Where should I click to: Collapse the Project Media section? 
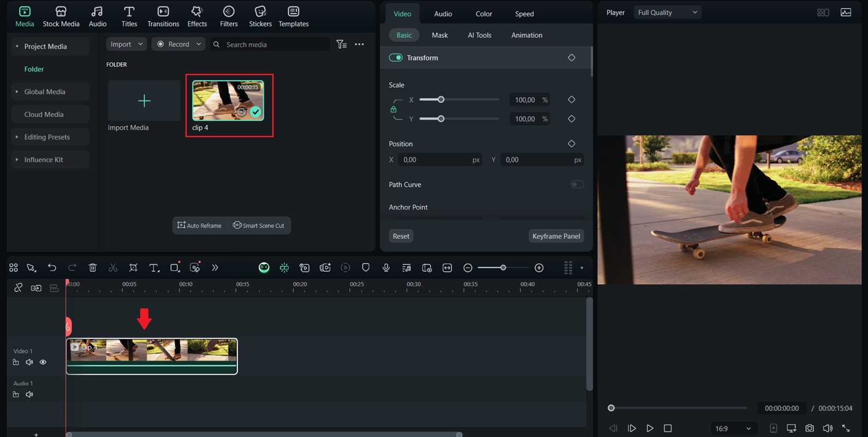(x=17, y=46)
